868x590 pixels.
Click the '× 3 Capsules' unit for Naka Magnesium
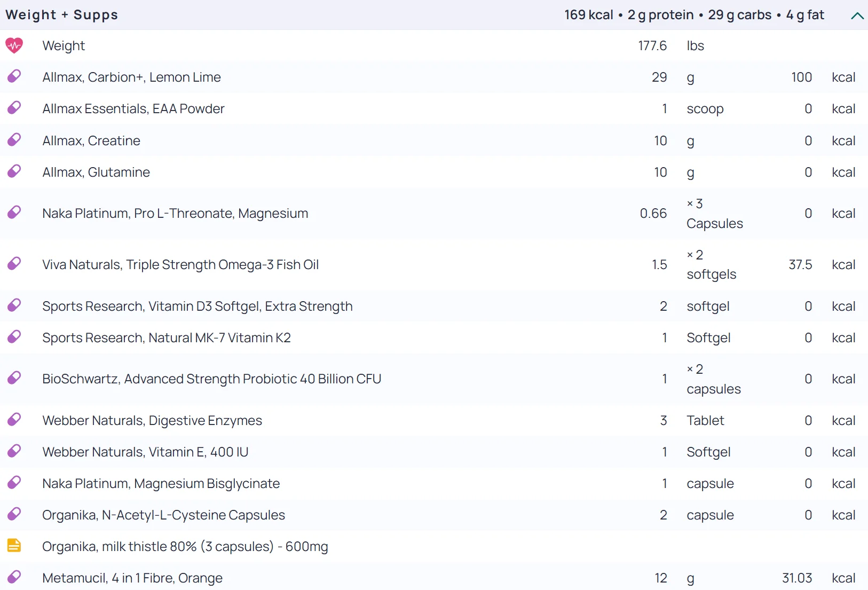(715, 214)
